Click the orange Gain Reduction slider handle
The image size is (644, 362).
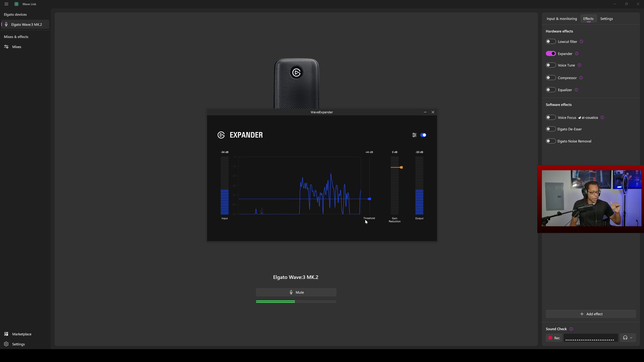[401, 167]
